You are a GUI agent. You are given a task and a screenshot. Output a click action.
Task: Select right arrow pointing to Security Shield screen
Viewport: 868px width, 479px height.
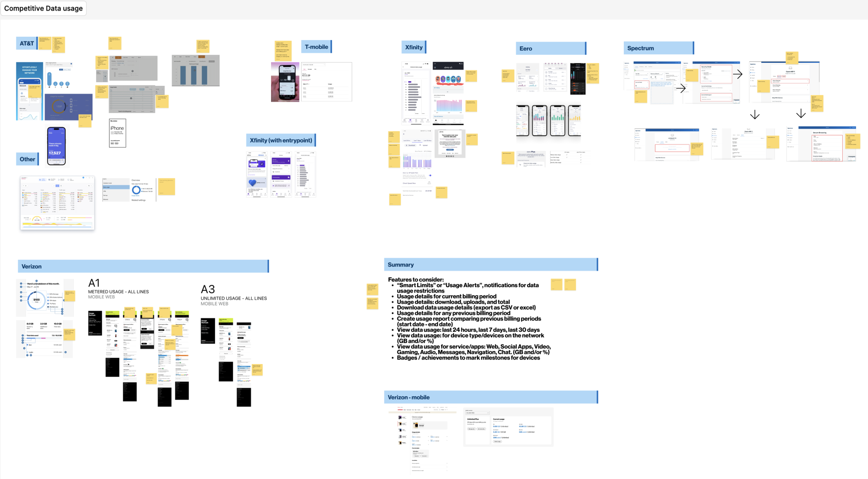[681, 88]
